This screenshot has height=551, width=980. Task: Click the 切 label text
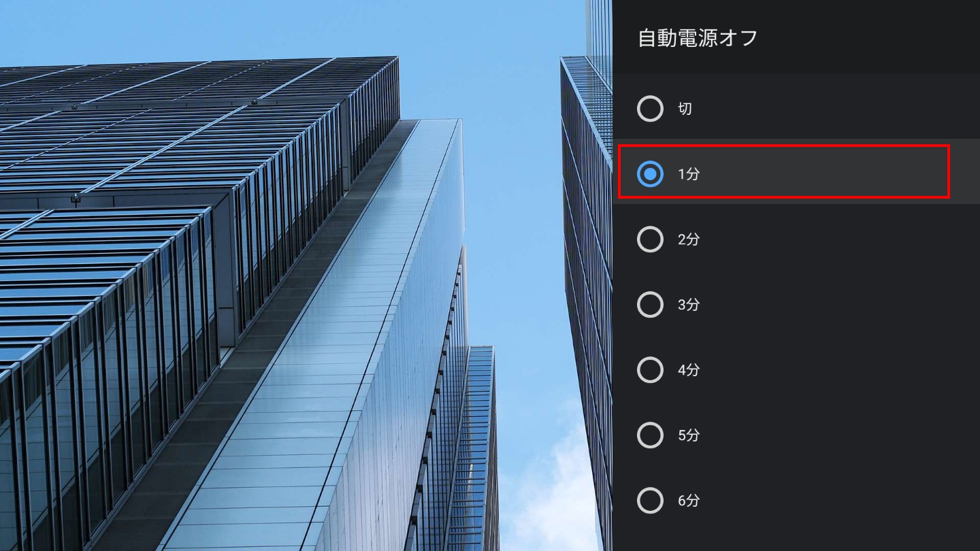pos(685,109)
